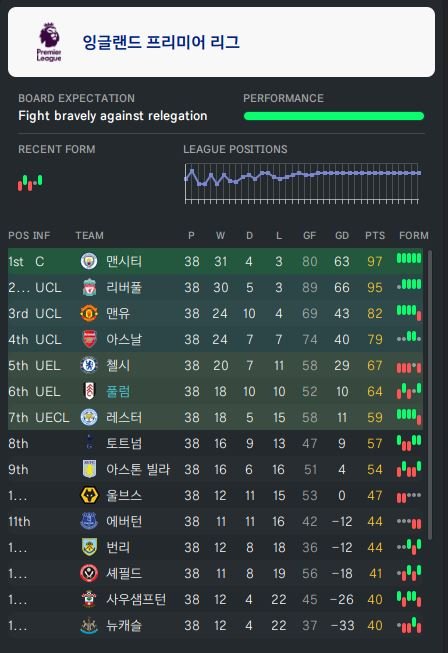Click Manchester United club crest

tap(89, 313)
